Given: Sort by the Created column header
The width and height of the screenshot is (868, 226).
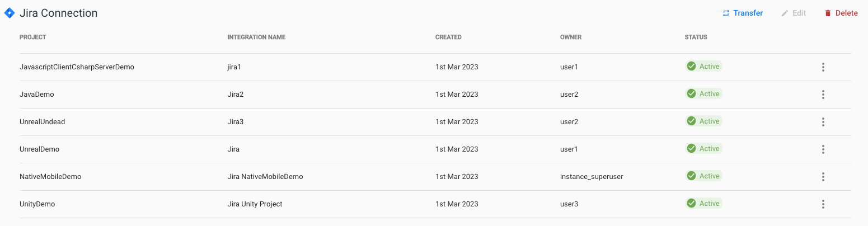Looking at the screenshot, I should [448, 37].
